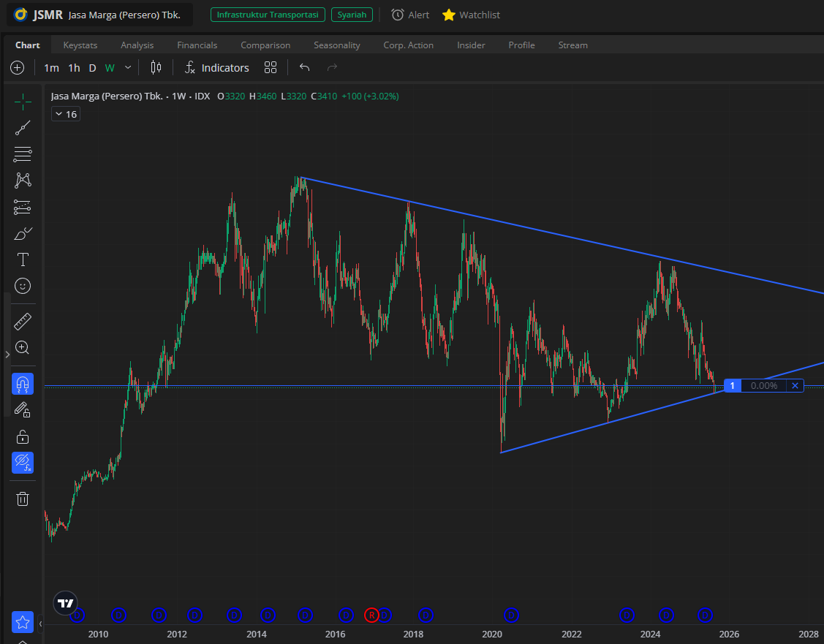Open the Seasonality tab

337,45
